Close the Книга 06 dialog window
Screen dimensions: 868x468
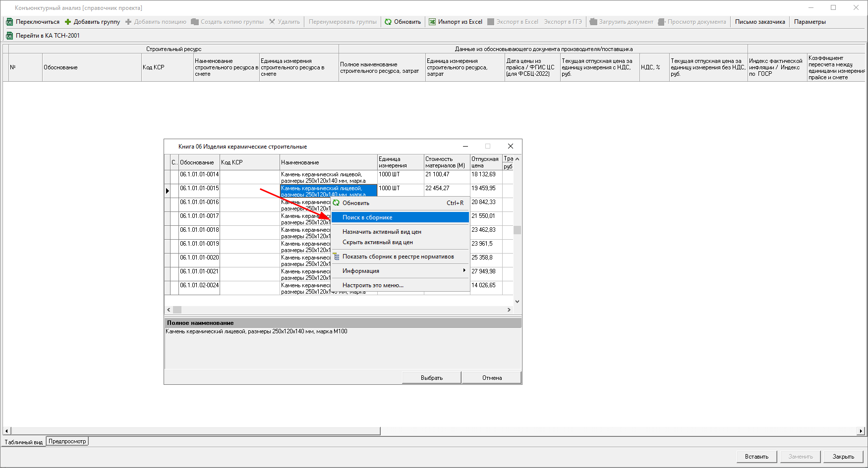click(x=510, y=146)
